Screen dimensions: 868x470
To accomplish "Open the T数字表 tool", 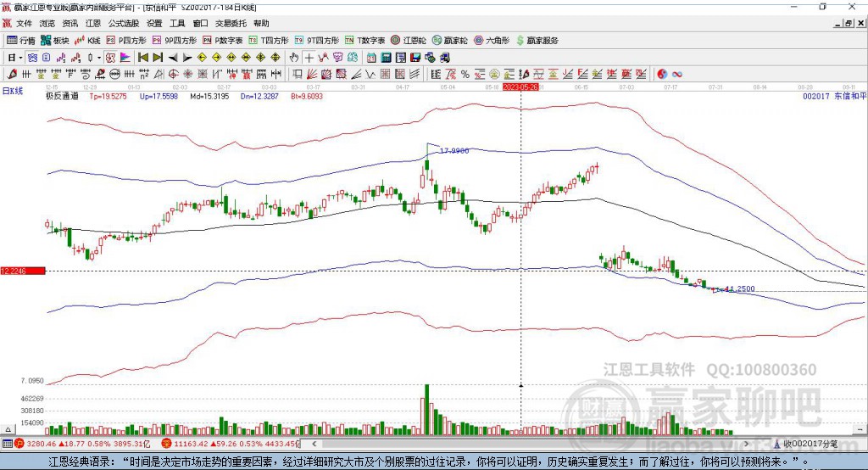I will coord(364,41).
